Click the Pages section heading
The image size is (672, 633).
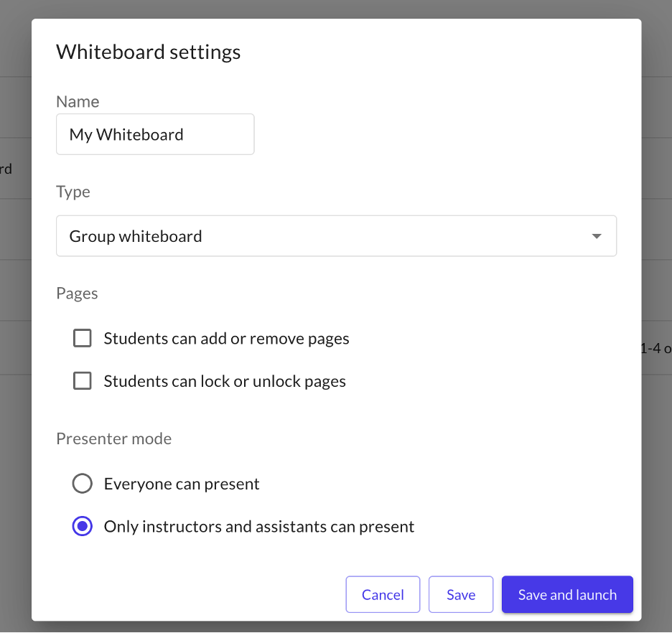tap(77, 294)
